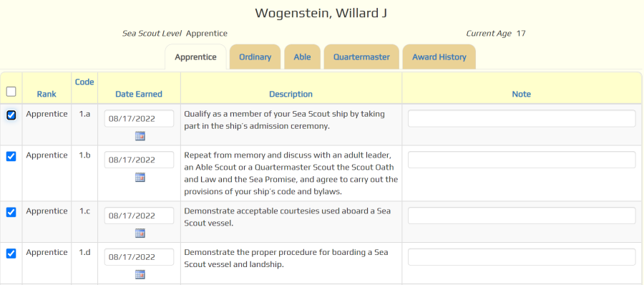Uncheck the 1.b requirement checkbox
644x285 pixels.
[11, 156]
